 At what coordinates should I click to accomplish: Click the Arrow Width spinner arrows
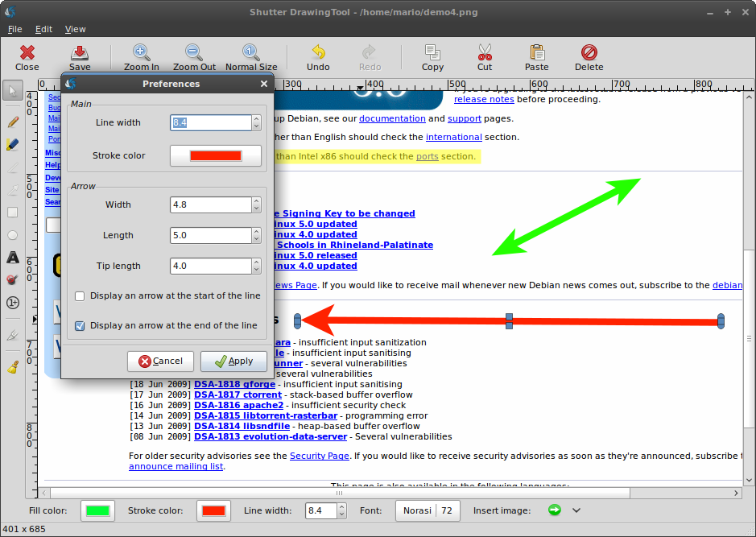(256, 204)
